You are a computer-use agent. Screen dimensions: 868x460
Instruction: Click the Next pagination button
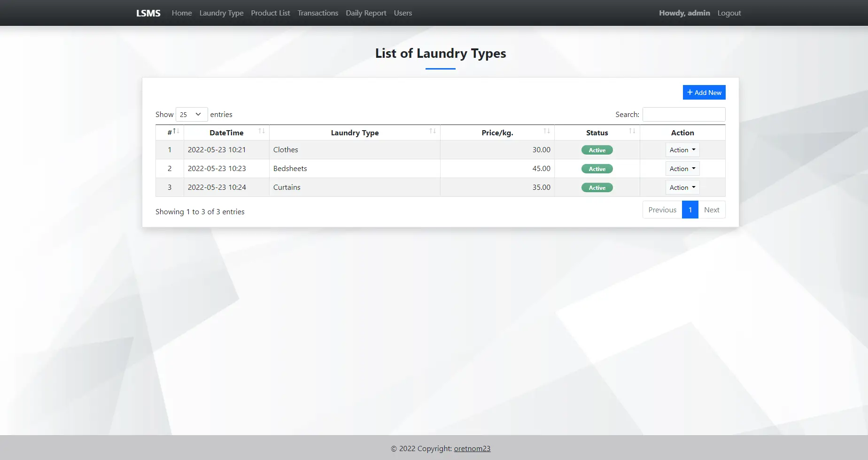712,210
